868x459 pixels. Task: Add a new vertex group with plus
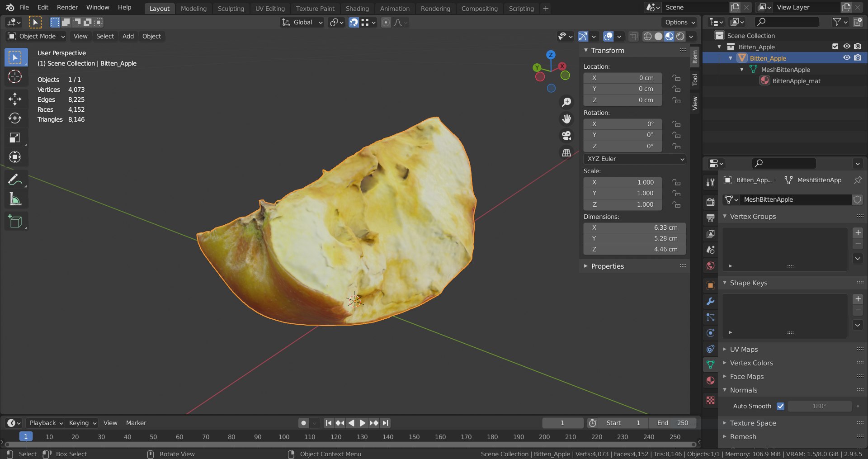(858, 232)
